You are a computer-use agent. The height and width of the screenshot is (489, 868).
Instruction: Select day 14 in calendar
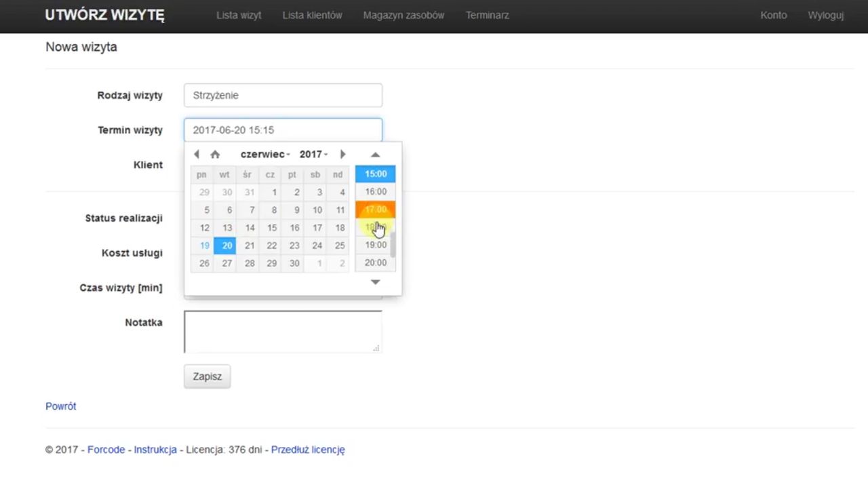[x=248, y=228]
